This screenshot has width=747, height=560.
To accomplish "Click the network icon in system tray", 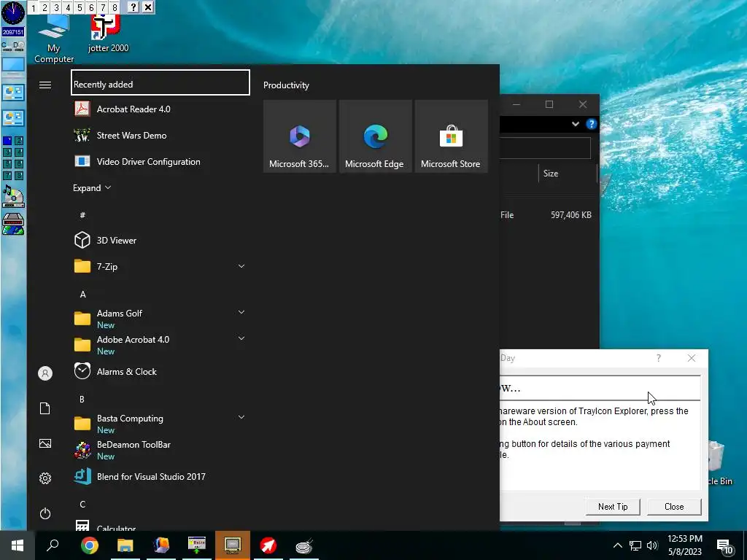I will point(635,545).
